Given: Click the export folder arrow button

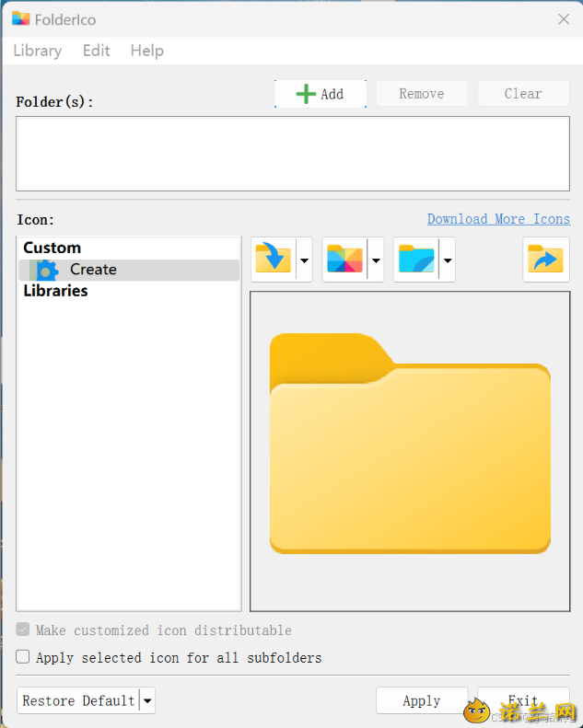Looking at the screenshot, I should coord(546,259).
